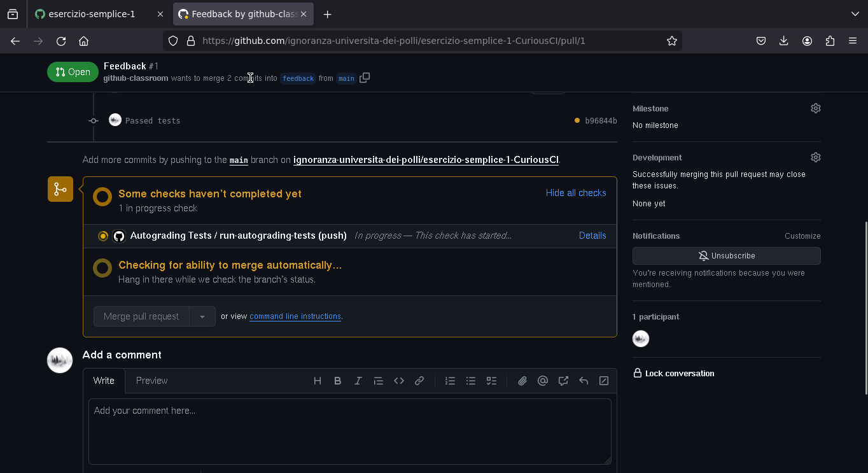Open the feedback base branch label
This screenshot has height=473, width=868.
point(298,78)
